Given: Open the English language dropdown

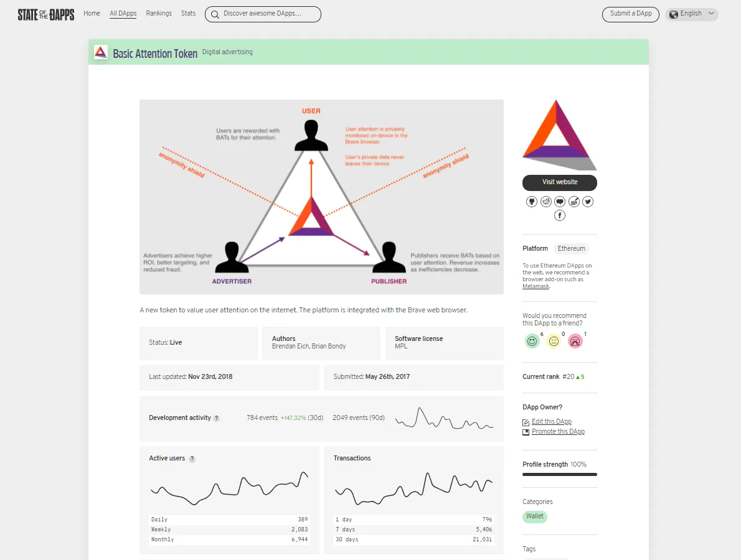Looking at the screenshot, I should pos(691,14).
